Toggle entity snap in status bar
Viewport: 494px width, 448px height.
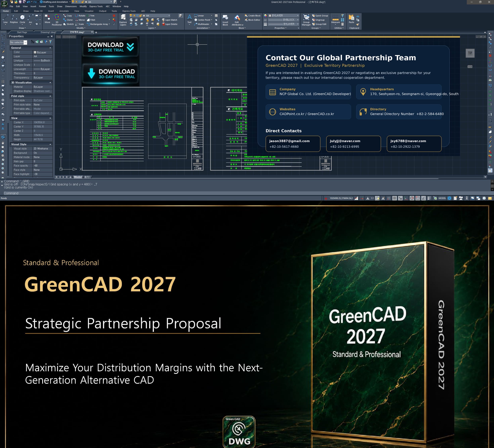[x=418, y=198]
